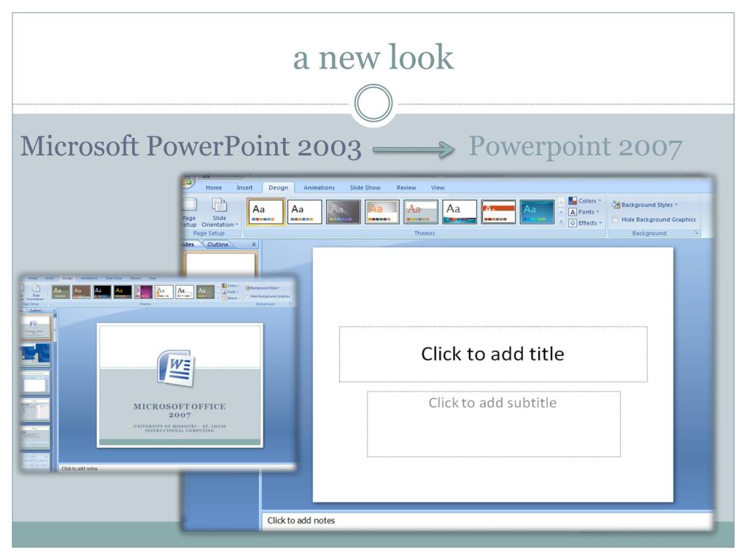The width and height of the screenshot is (747, 560).
Task: Apply the red strikethrough Aa theme, large window
Action: [x=421, y=211]
